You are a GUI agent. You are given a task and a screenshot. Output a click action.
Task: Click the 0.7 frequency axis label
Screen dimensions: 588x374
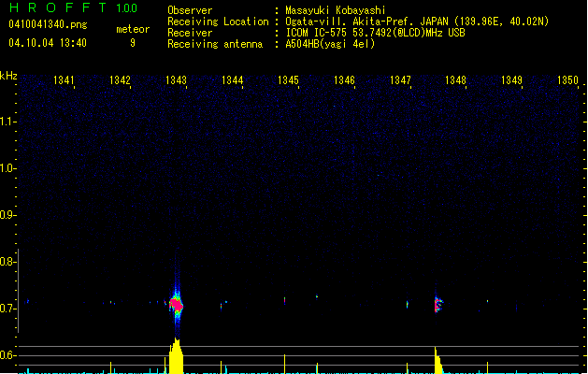[x=8, y=309]
